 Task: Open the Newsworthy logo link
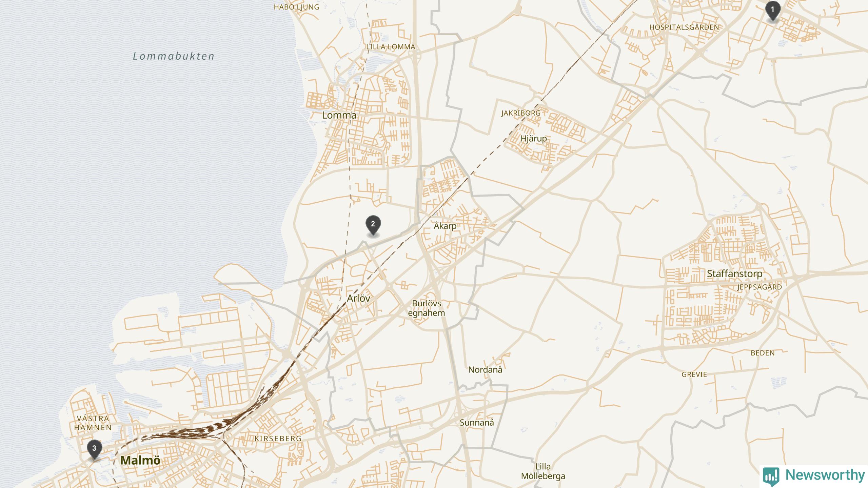tap(814, 475)
